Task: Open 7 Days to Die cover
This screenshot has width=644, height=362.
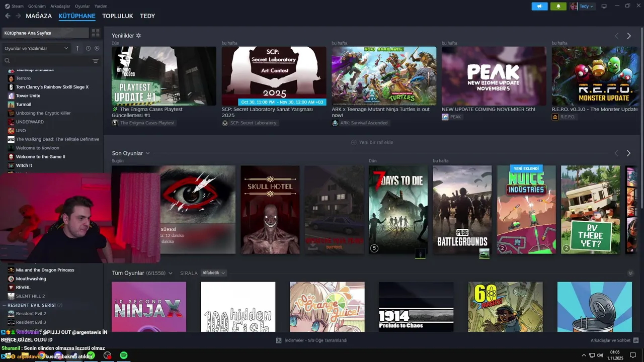Action: [x=398, y=210]
